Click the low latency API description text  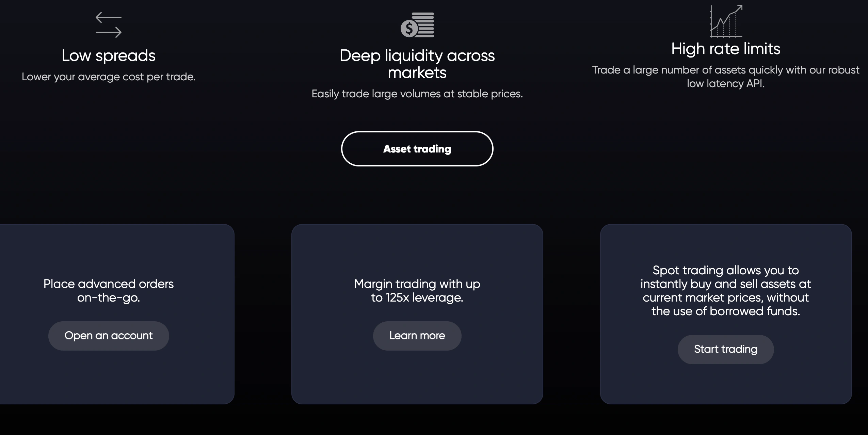[726, 77]
